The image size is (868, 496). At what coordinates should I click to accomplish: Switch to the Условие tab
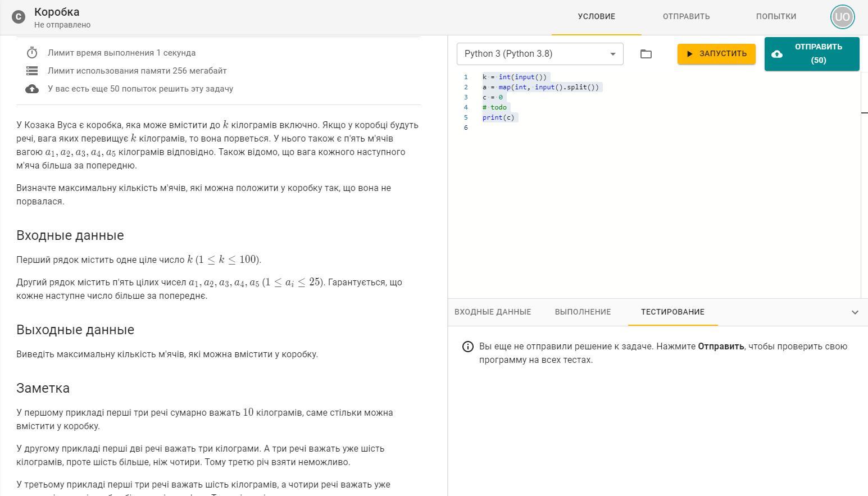[x=596, y=17]
